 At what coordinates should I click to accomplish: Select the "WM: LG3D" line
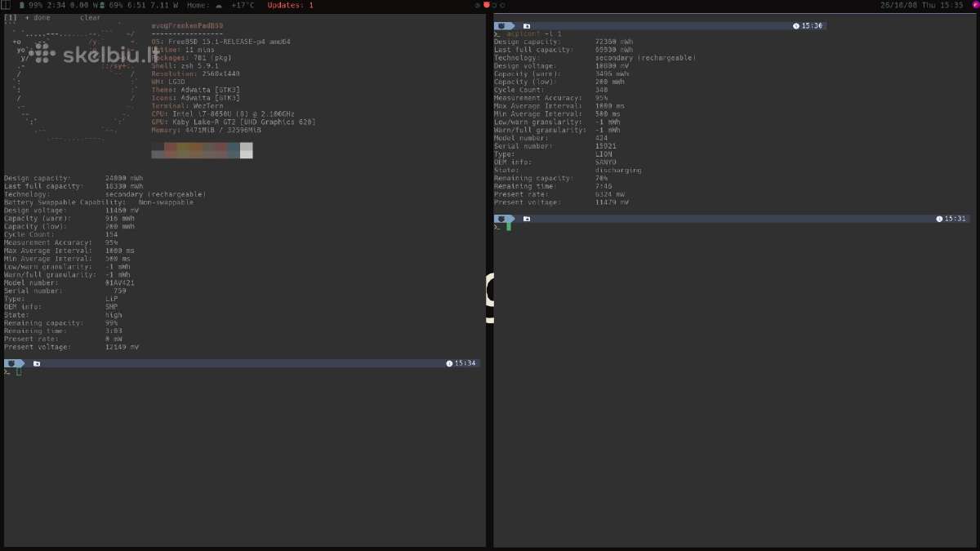pos(168,82)
